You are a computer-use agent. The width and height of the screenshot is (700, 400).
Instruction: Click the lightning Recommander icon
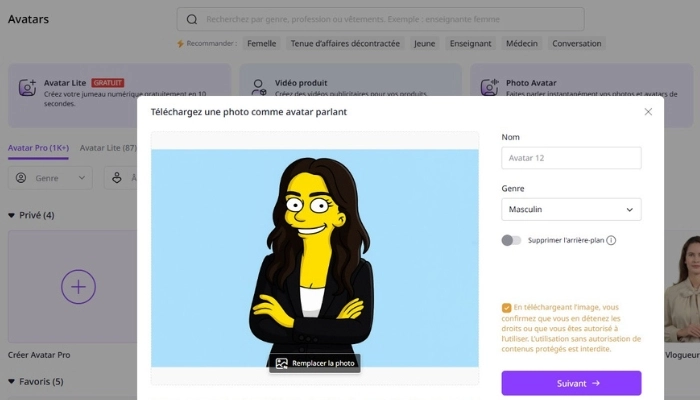180,43
